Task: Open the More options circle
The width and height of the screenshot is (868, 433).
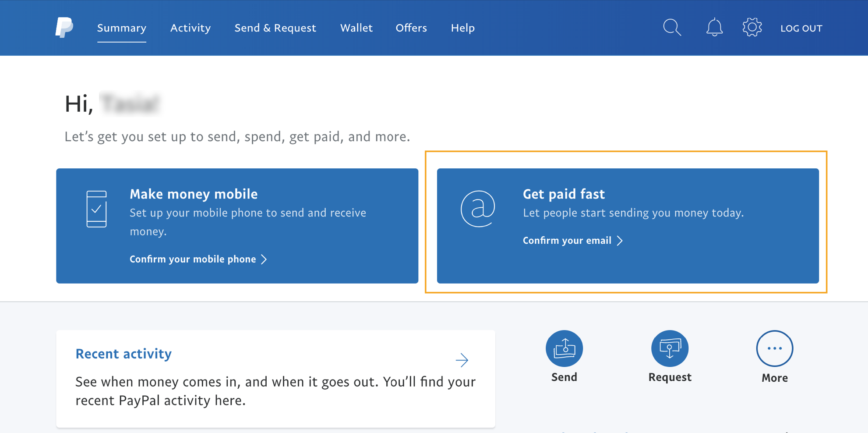Action: coord(774,348)
